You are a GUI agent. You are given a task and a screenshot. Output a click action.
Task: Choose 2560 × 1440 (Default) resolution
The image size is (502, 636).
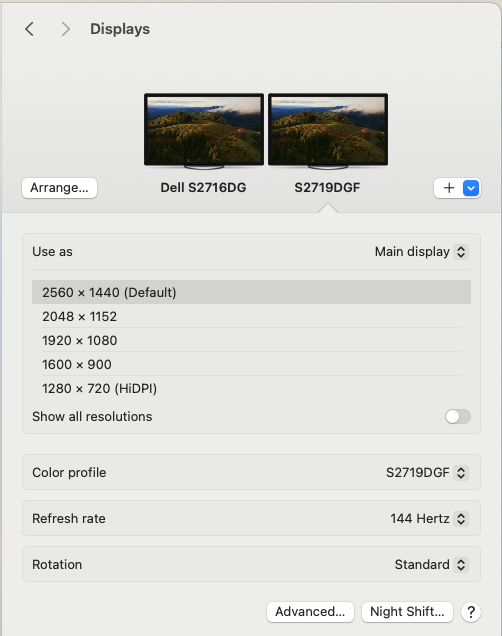coord(251,292)
